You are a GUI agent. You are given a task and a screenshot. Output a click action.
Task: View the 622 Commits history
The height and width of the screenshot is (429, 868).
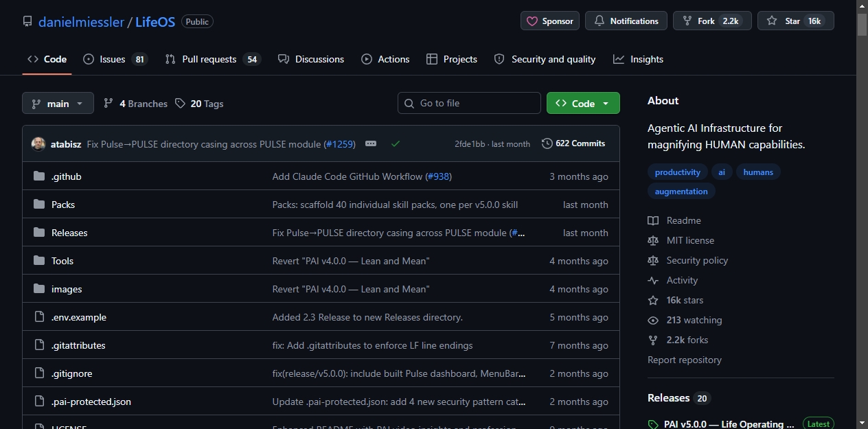coord(573,143)
